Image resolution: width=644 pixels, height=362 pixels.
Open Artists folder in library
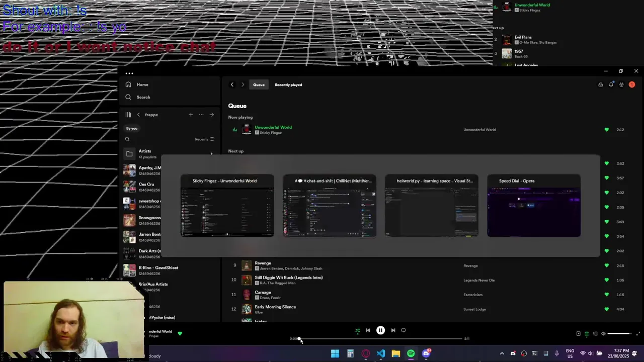tap(169, 153)
